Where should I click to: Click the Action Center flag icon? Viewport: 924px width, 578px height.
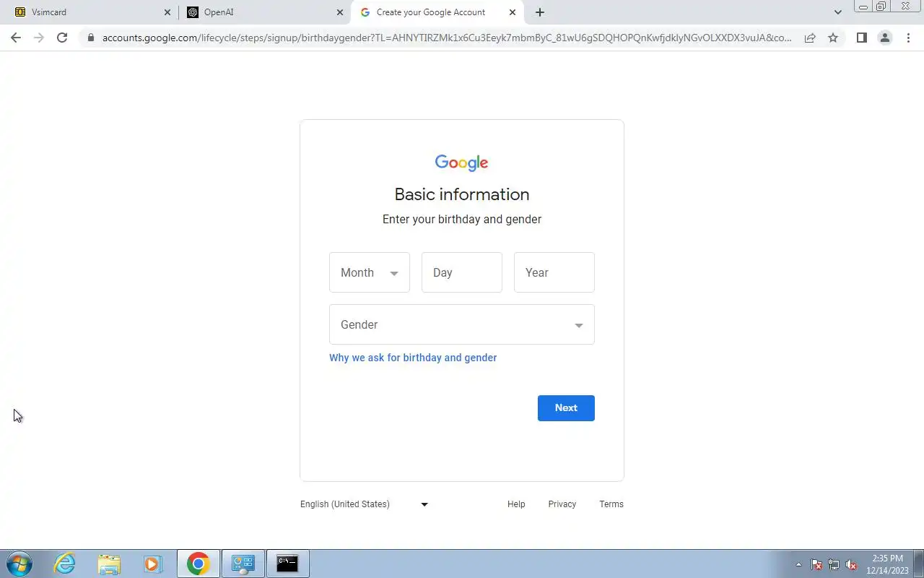(816, 564)
